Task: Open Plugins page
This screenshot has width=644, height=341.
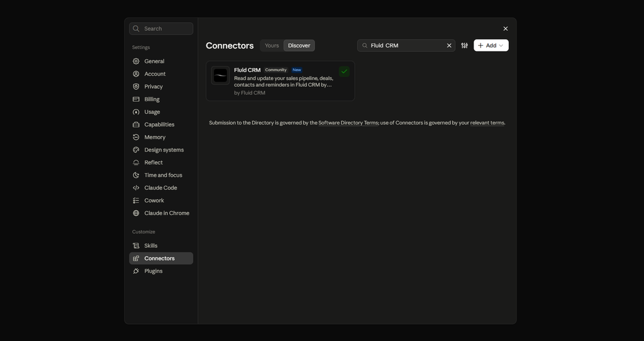Action: [x=161, y=271]
